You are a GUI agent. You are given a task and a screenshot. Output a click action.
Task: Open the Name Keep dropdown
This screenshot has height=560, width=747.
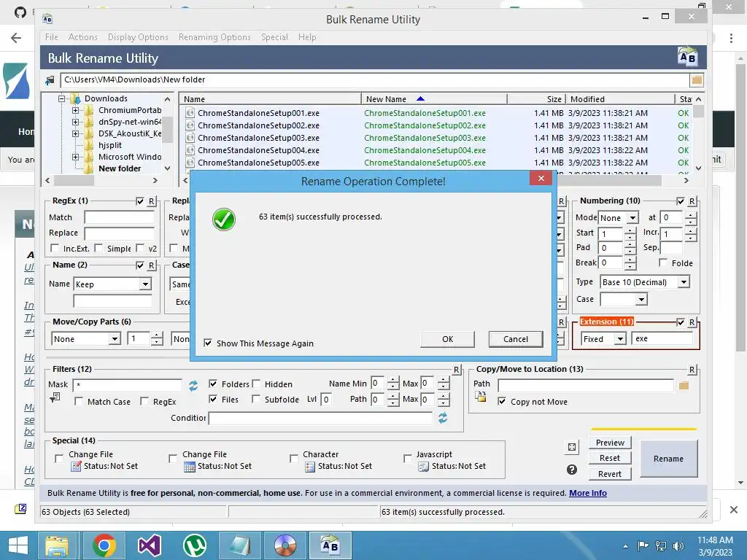(x=145, y=284)
